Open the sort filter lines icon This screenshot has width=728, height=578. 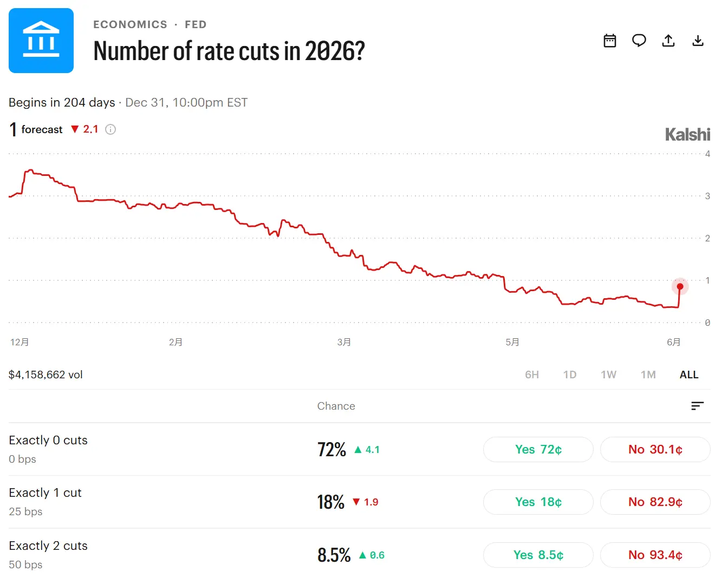click(x=698, y=406)
